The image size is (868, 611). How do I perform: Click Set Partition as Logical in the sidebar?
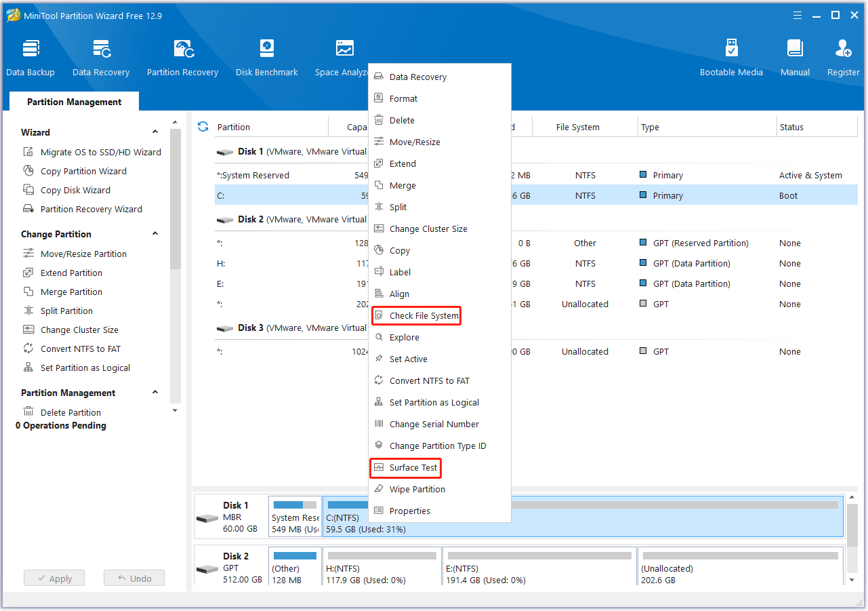(76, 368)
